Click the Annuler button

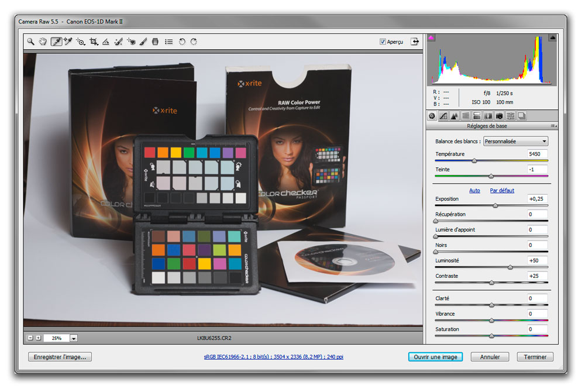tap(490, 357)
